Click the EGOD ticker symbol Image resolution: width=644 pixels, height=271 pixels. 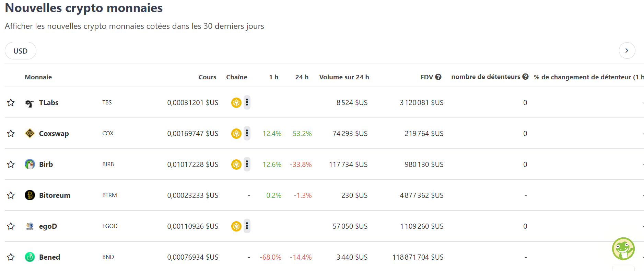[x=110, y=226]
